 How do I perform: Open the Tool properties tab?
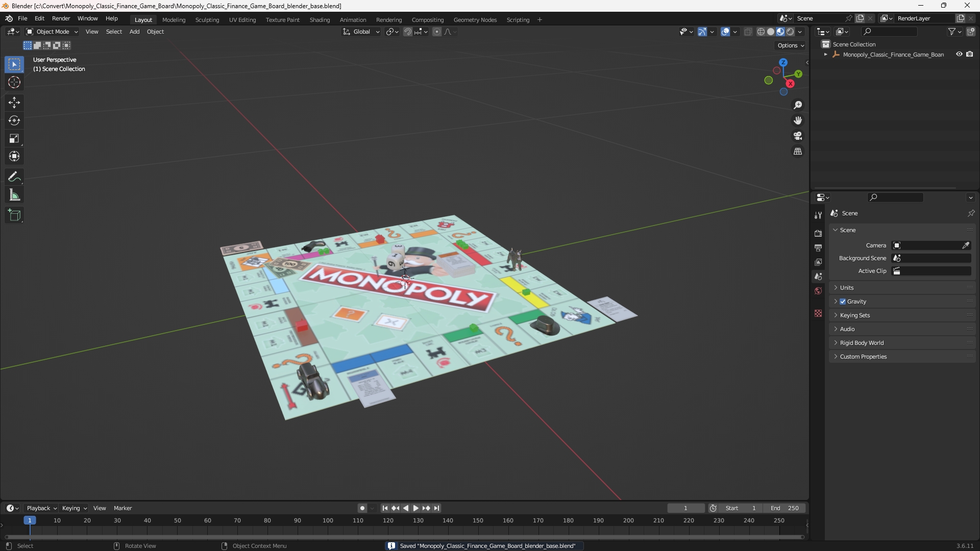tap(818, 215)
